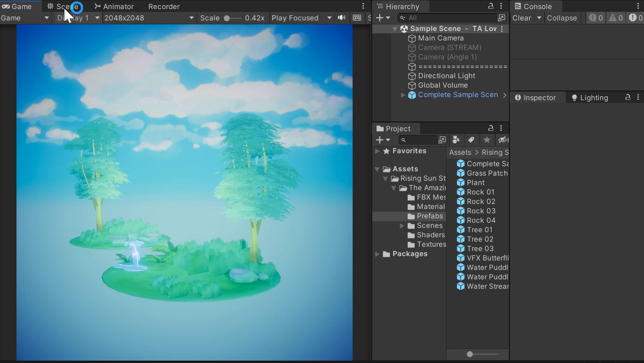Screen dimensions: 644x363
Task: Toggle Collapse in the Console
Action: point(562,18)
